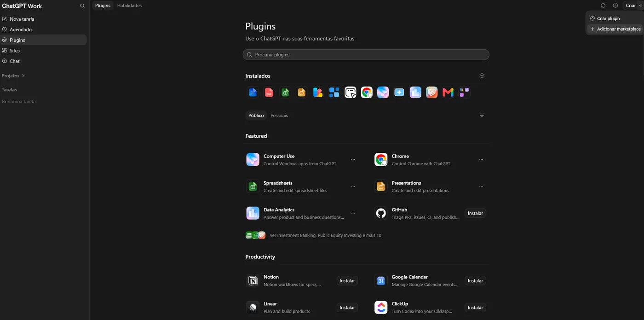Click the ChatGPT Work title

pos(22,6)
